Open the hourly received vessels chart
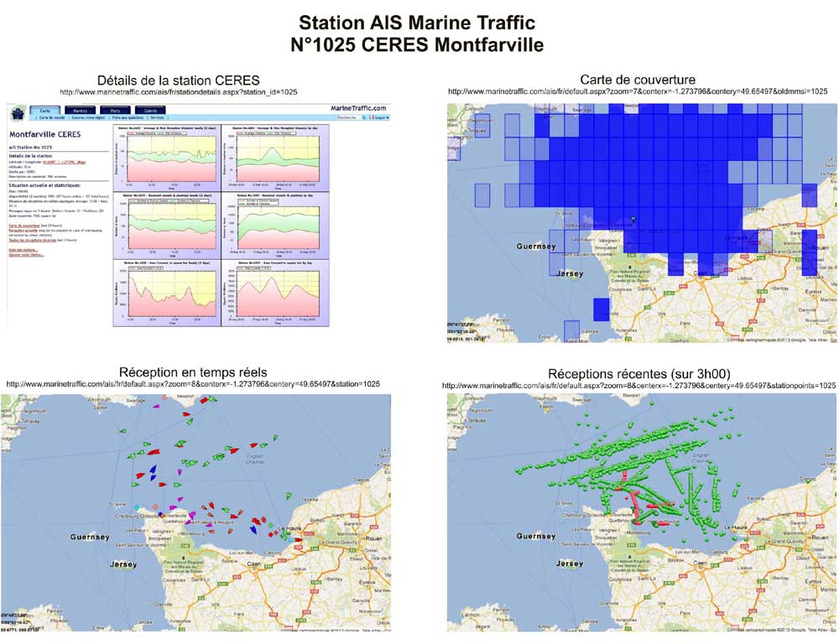 coord(167,226)
